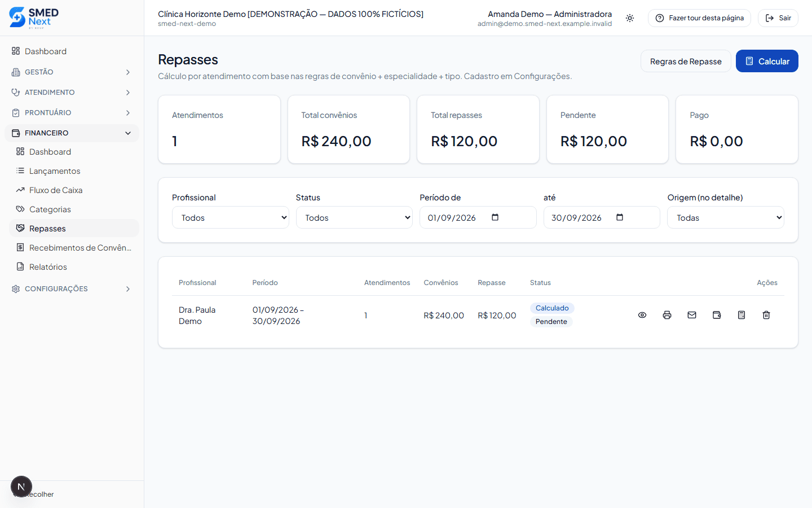Expand the GESTÃO sidebar section

(x=72, y=72)
